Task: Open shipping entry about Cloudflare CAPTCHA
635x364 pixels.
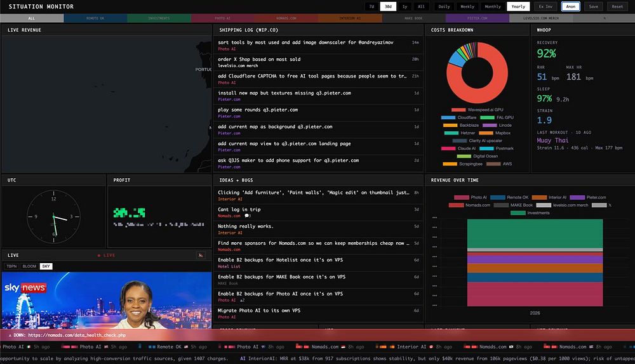Action: pyautogui.click(x=318, y=79)
